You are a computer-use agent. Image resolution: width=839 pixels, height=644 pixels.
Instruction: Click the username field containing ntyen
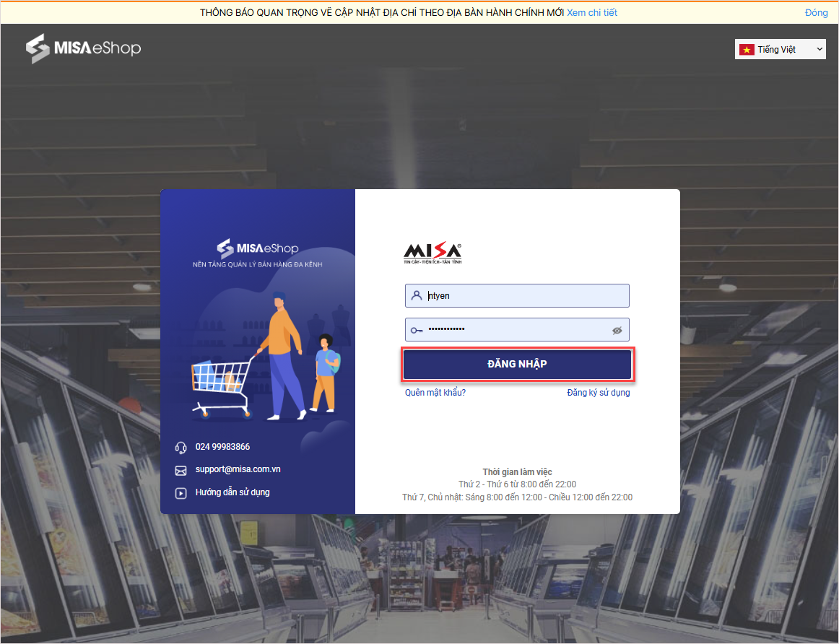point(517,296)
